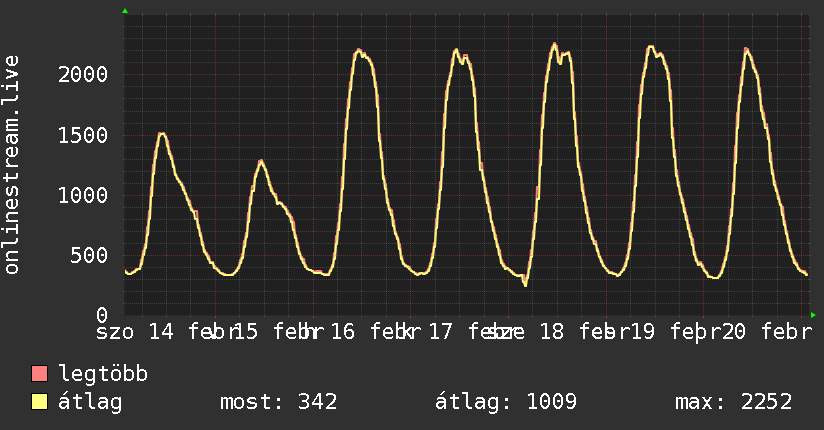Click the green arrow ending the x-axis
824x430 pixels.
point(813,315)
